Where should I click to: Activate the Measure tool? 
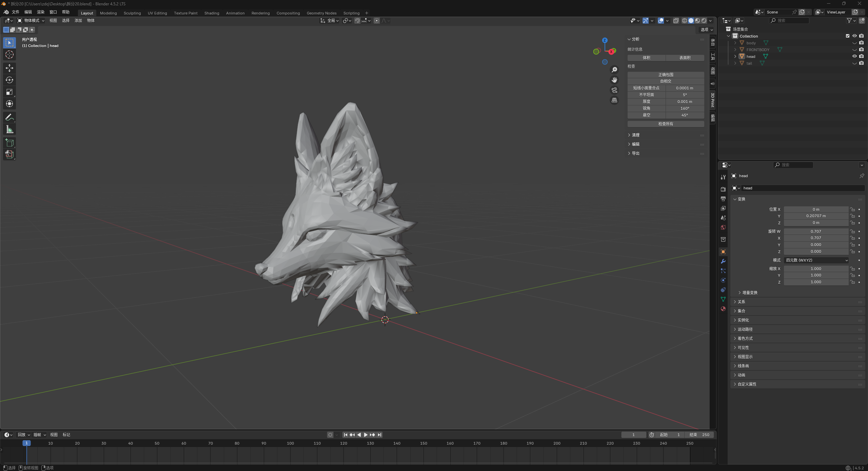[x=9, y=130]
